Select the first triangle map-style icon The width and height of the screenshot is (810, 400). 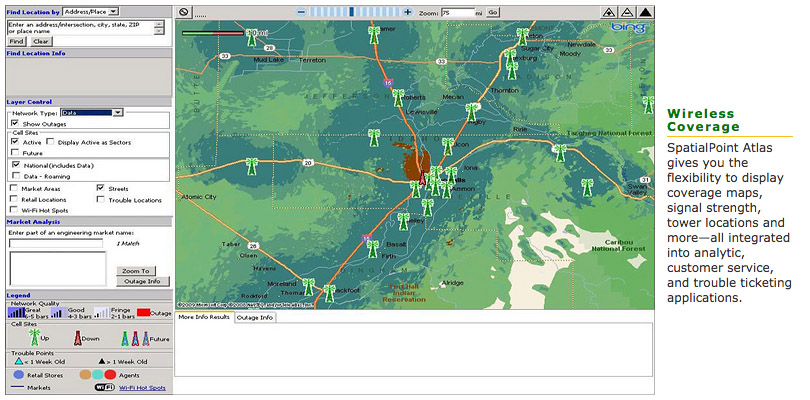point(608,12)
